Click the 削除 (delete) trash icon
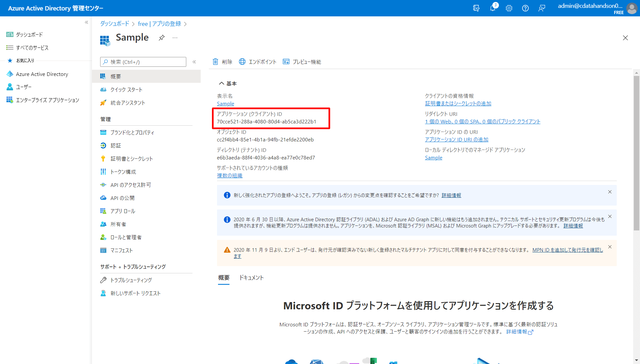Image resolution: width=640 pixels, height=364 pixels. coord(215,62)
